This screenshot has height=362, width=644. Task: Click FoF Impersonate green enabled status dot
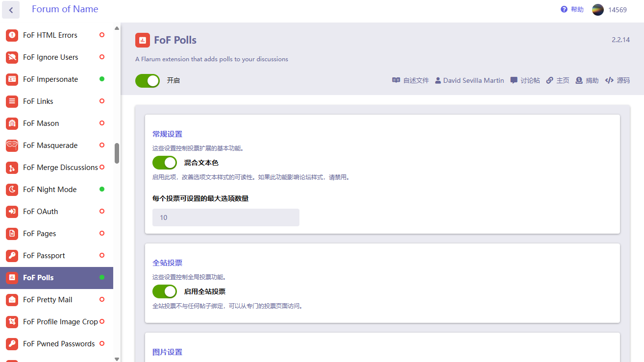102,79
